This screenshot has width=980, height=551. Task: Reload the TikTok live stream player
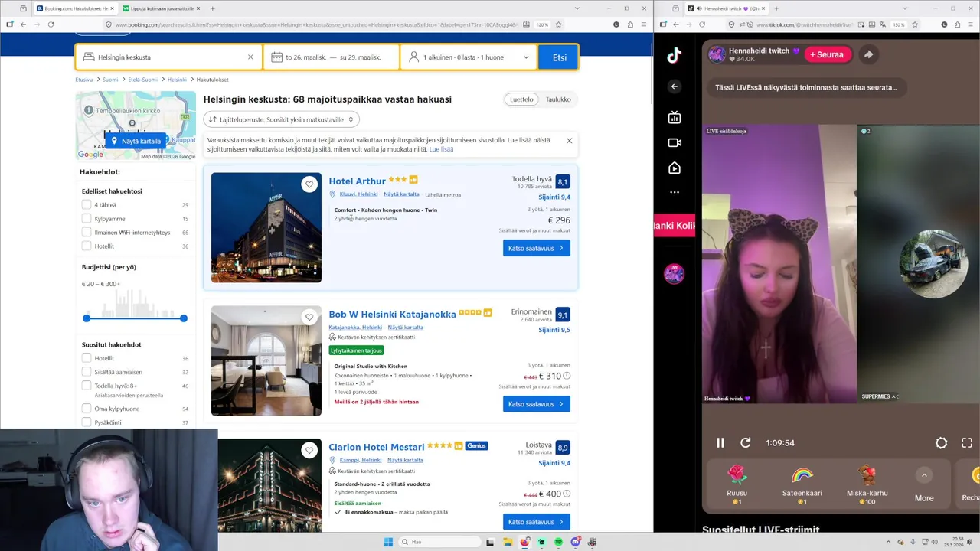pos(745,443)
